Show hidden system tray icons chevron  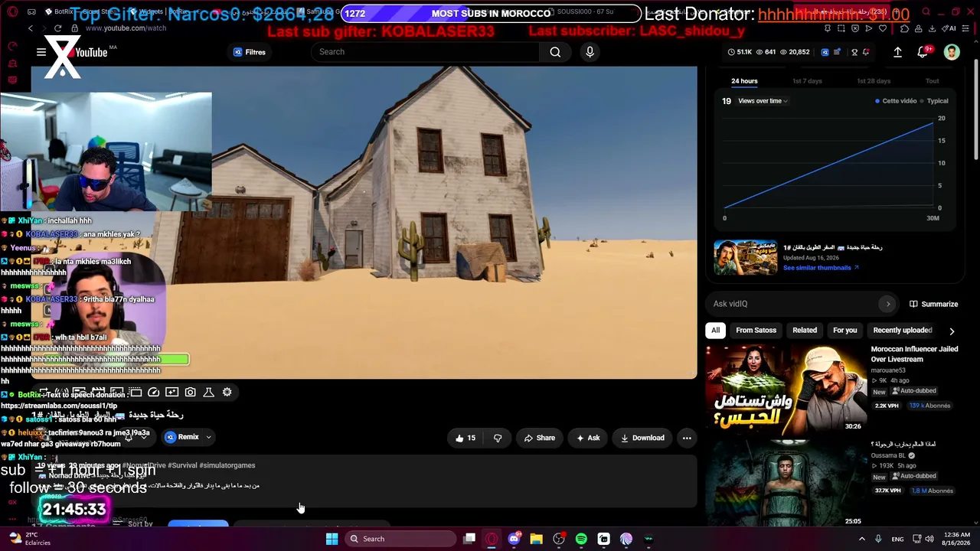[861, 539]
